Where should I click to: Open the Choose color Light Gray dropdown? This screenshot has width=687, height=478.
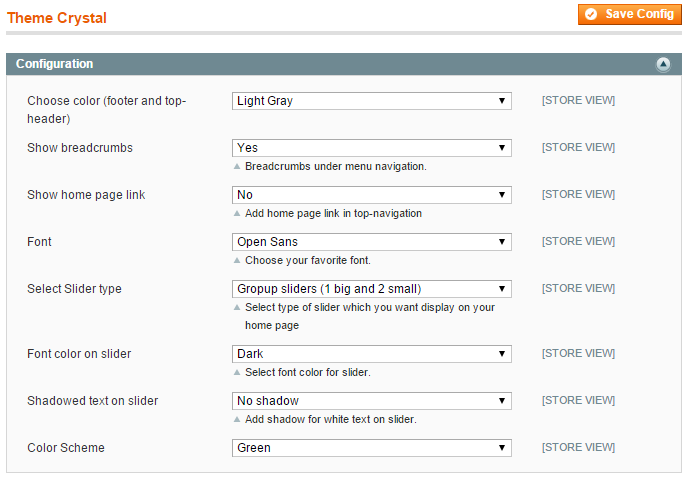372,101
